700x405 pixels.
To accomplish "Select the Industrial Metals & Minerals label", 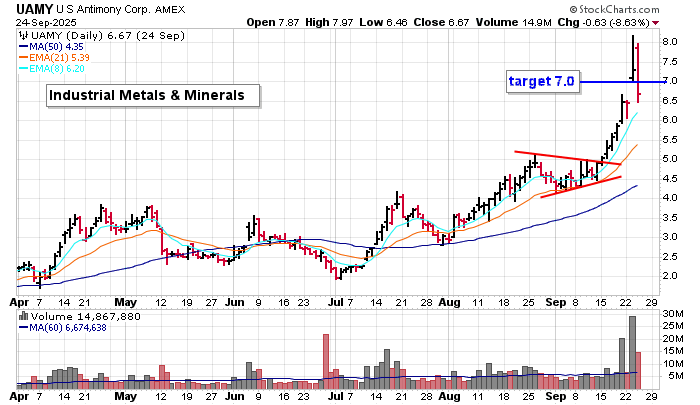I will click(153, 96).
